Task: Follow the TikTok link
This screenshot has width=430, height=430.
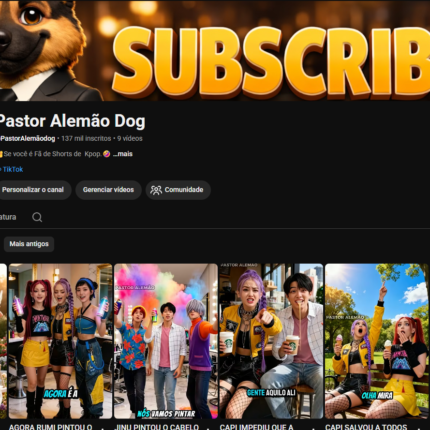Action: pos(13,169)
